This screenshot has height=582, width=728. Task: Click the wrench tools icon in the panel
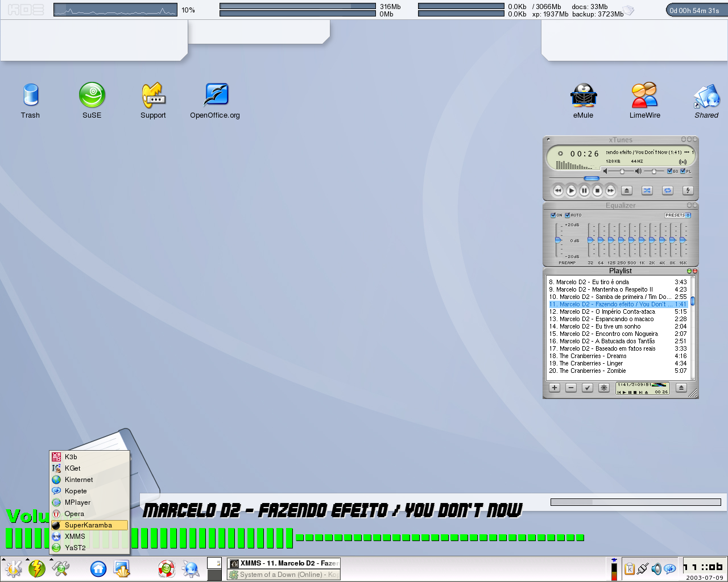click(60, 568)
